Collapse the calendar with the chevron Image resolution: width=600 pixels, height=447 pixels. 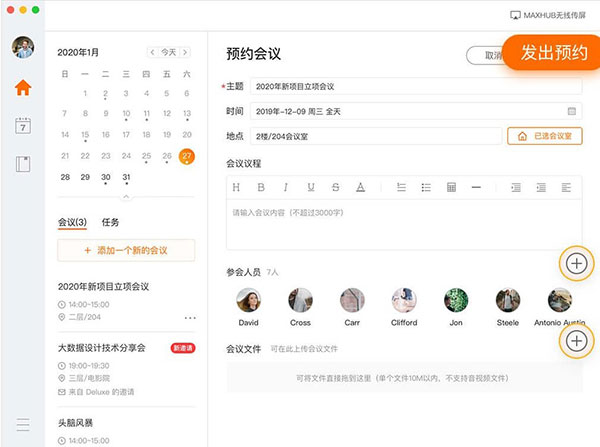tap(126, 196)
